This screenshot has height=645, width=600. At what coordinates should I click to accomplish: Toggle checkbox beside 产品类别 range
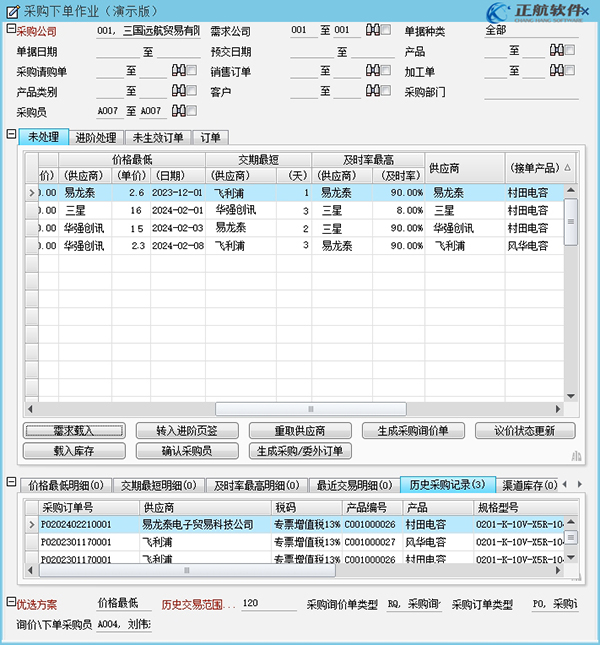(192, 90)
